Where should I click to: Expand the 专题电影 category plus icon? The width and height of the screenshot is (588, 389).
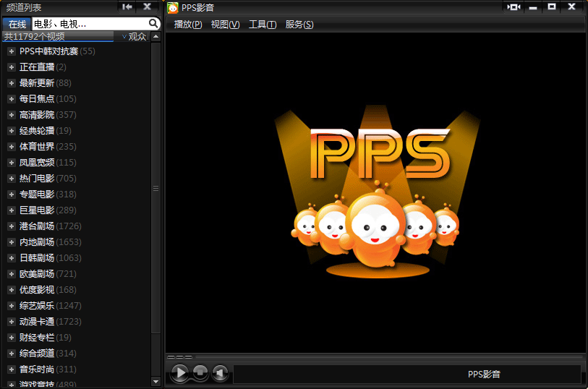12,194
